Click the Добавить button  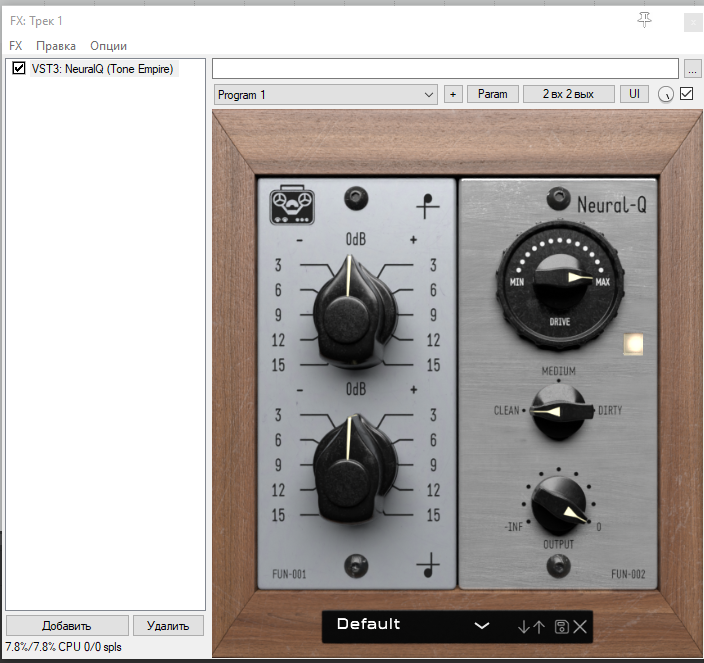pyautogui.click(x=67, y=626)
